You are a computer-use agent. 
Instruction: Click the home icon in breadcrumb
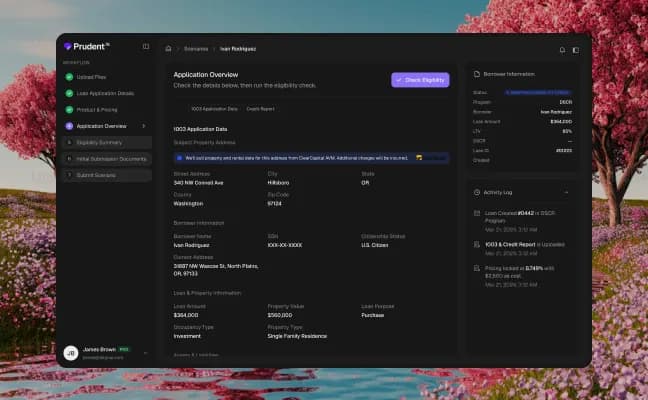pyautogui.click(x=168, y=49)
